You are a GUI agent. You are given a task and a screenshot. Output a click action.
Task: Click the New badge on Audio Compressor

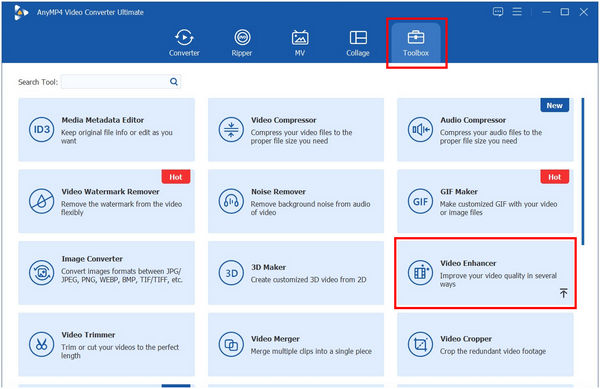point(554,106)
